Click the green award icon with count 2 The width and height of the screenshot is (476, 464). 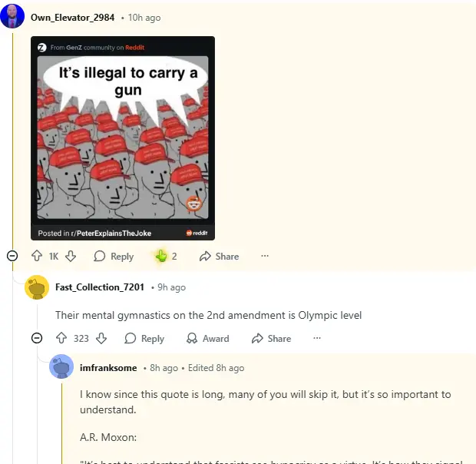pyautogui.click(x=161, y=256)
